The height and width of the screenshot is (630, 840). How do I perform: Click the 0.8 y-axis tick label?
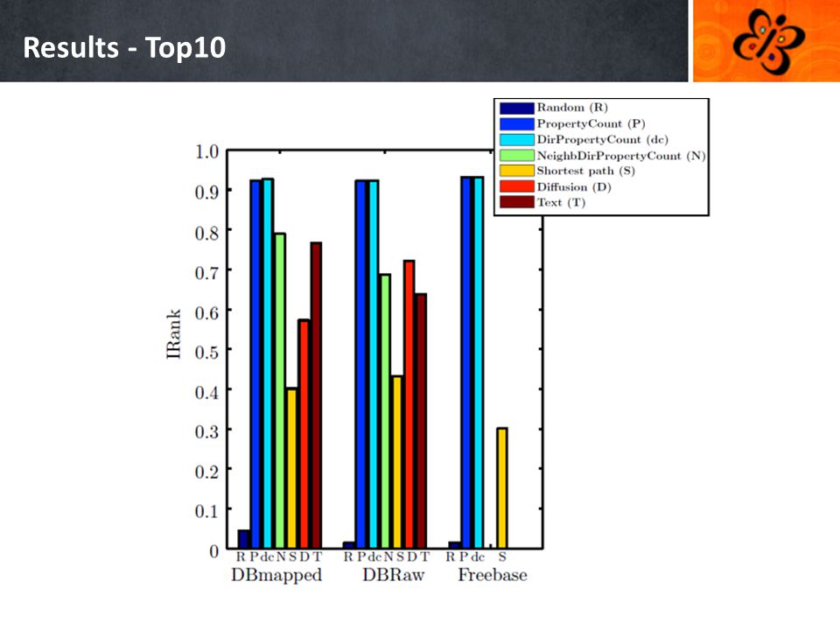point(206,233)
